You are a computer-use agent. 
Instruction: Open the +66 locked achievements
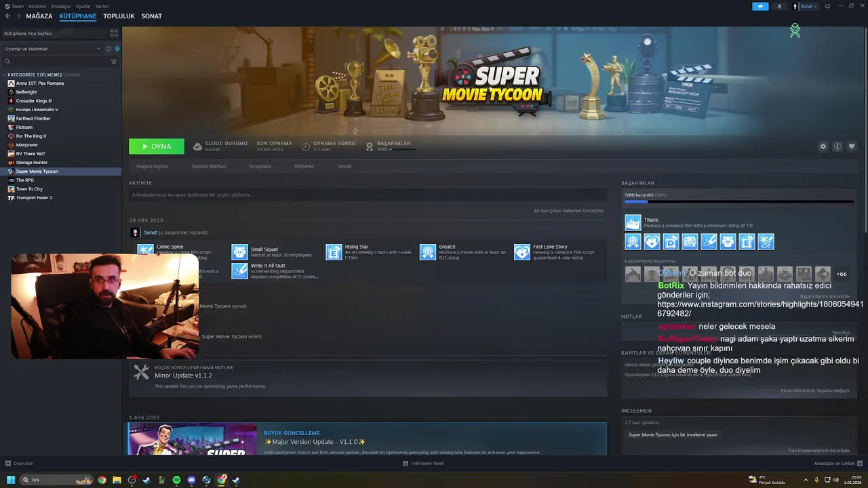842,274
